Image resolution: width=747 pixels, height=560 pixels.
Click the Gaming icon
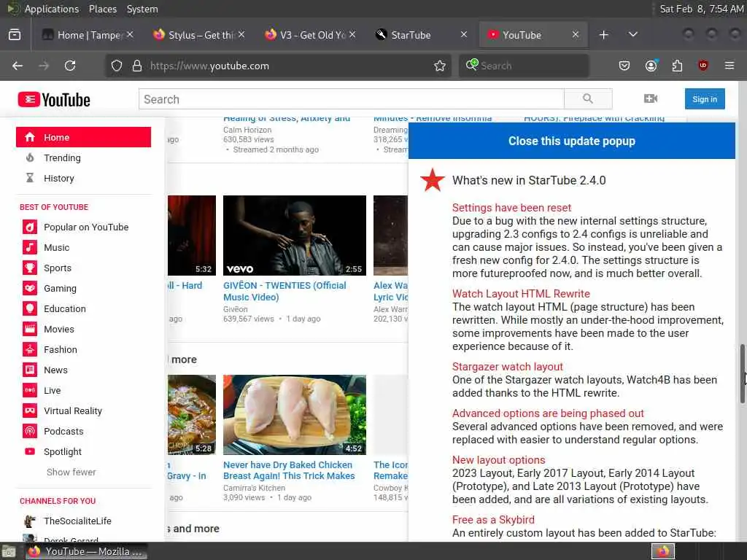coord(29,288)
